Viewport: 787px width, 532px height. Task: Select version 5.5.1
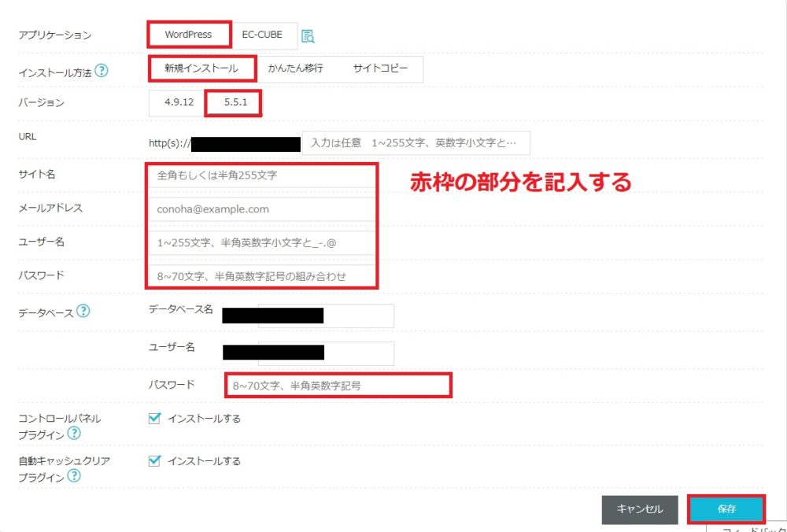(234, 103)
